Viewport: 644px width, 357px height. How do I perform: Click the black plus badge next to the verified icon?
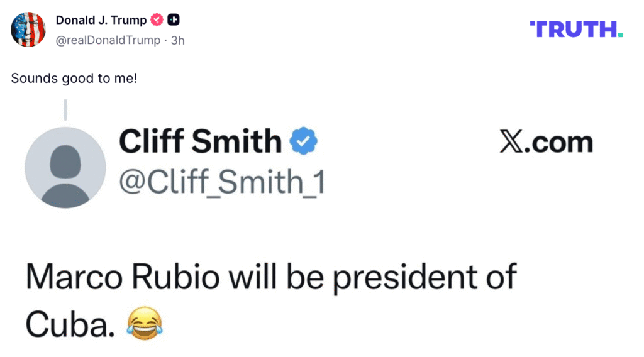[x=174, y=20]
